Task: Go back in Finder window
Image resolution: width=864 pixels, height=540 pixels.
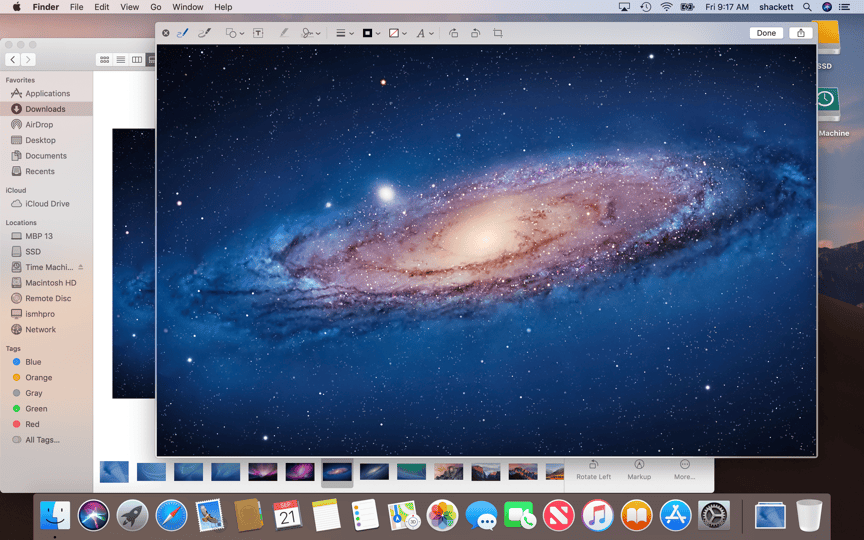Action: point(13,60)
